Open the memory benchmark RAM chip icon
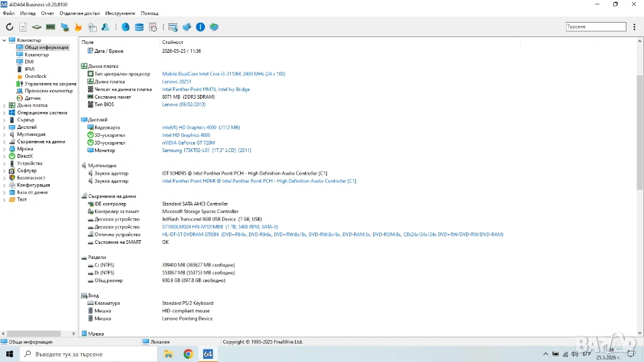 (x=50, y=27)
